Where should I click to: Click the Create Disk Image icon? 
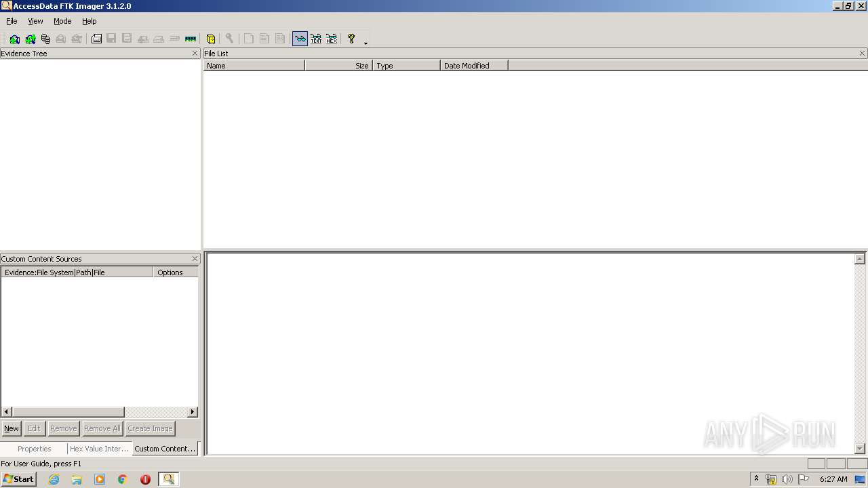(x=96, y=39)
